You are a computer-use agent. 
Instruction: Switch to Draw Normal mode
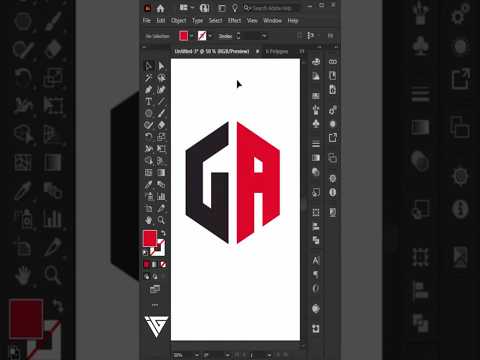pos(146,277)
